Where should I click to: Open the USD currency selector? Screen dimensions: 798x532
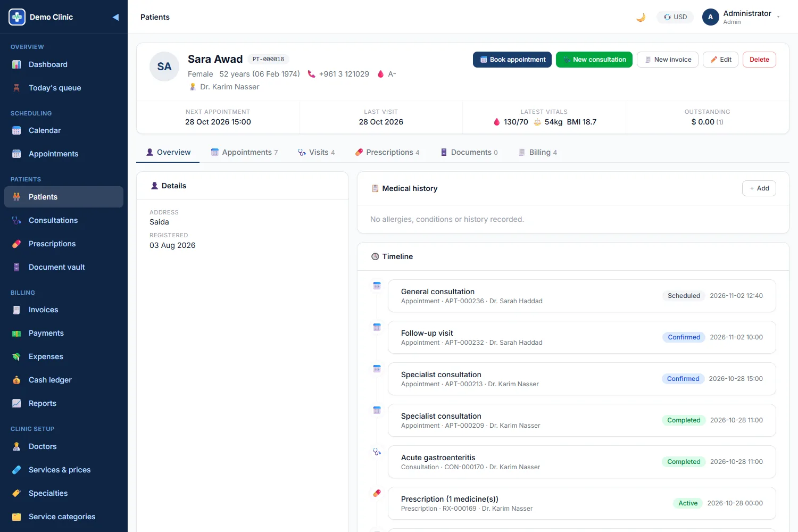pyautogui.click(x=675, y=17)
